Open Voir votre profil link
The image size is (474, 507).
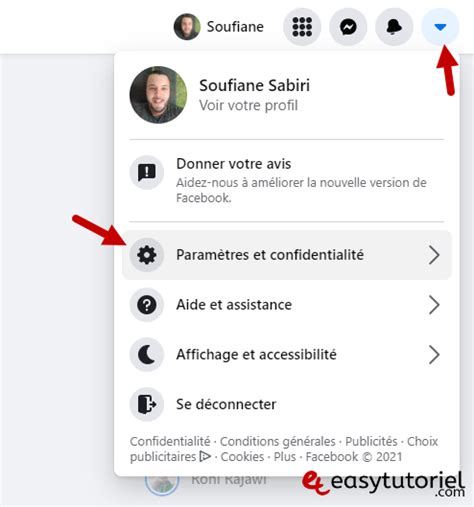(x=248, y=105)
